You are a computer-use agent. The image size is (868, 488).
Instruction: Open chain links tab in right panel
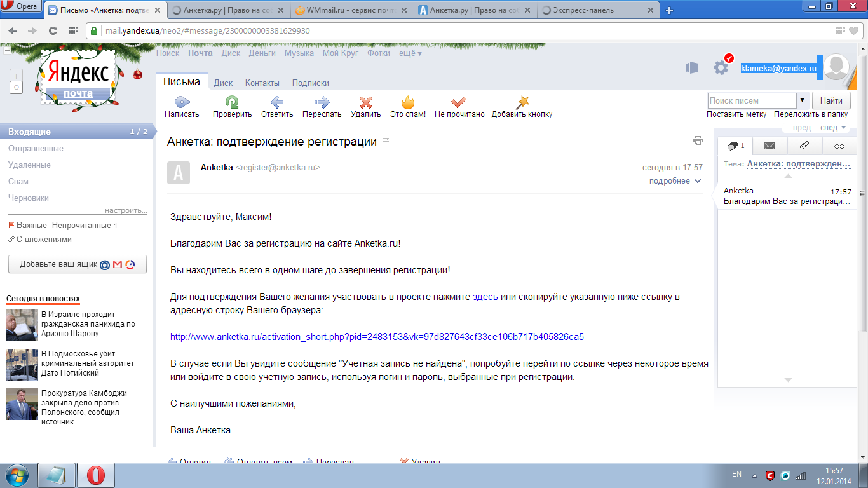(x=839, y=146)
